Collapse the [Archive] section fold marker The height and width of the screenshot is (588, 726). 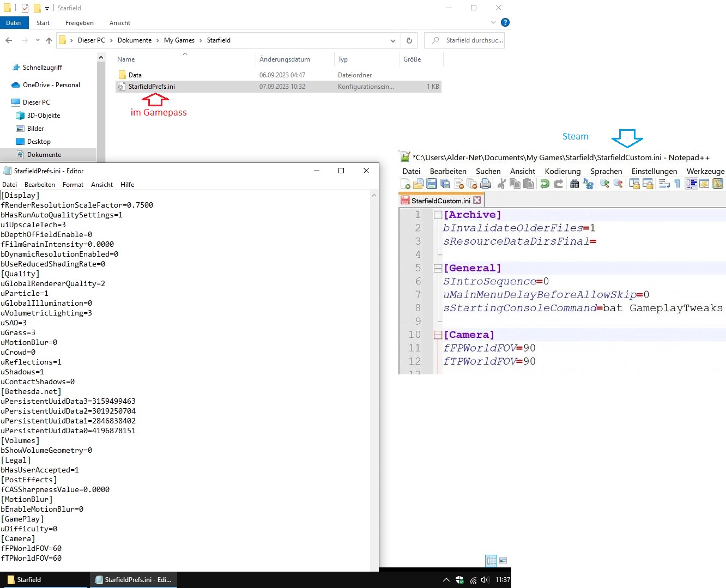437,215
